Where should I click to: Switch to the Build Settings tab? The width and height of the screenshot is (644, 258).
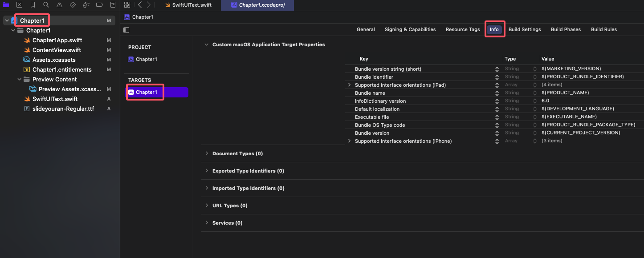point(525,29)
